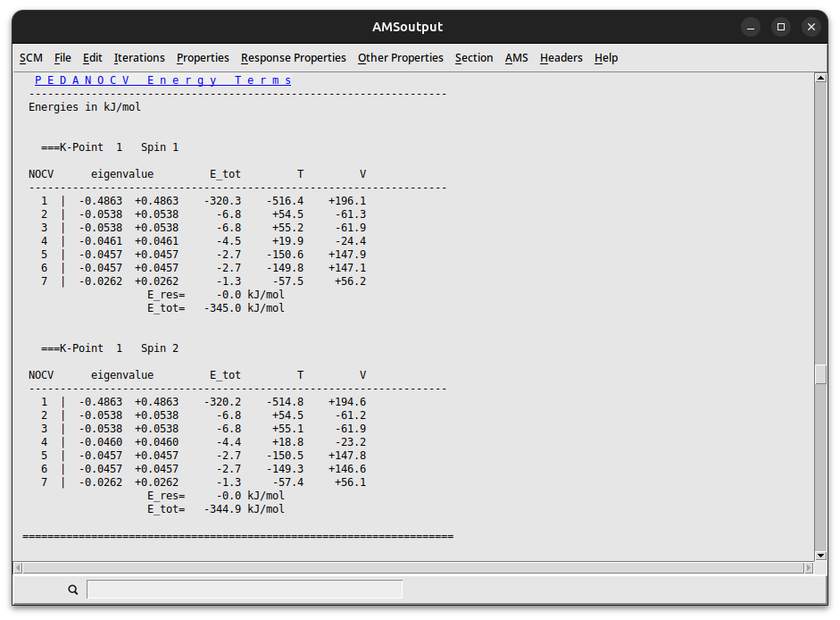Open the Properties menu
840x620 pixels.
[x=203, y=57]
